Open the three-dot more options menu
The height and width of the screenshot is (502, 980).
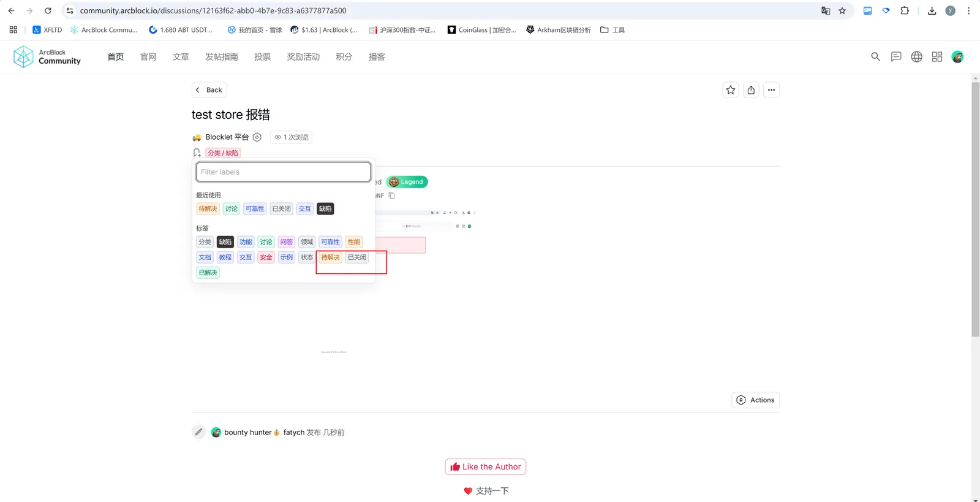[x=772, y=90]
